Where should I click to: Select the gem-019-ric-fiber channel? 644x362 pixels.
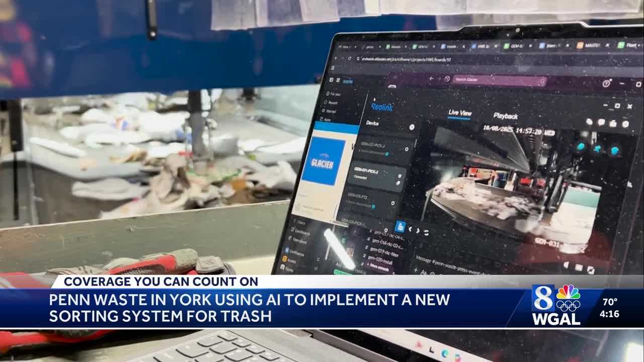point(385,252)
